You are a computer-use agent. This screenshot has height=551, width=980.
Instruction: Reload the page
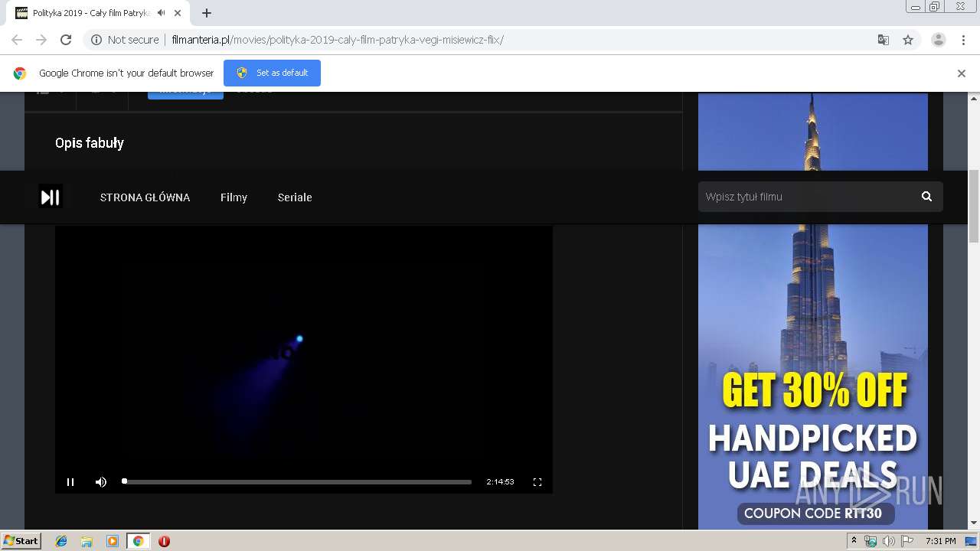point(66,40)
